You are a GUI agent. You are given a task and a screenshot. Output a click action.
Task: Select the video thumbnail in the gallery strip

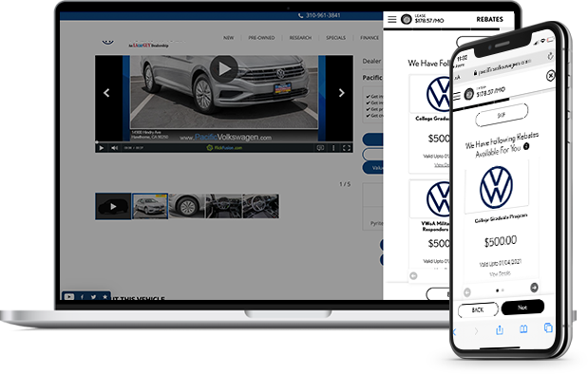(x=113, y=206)
